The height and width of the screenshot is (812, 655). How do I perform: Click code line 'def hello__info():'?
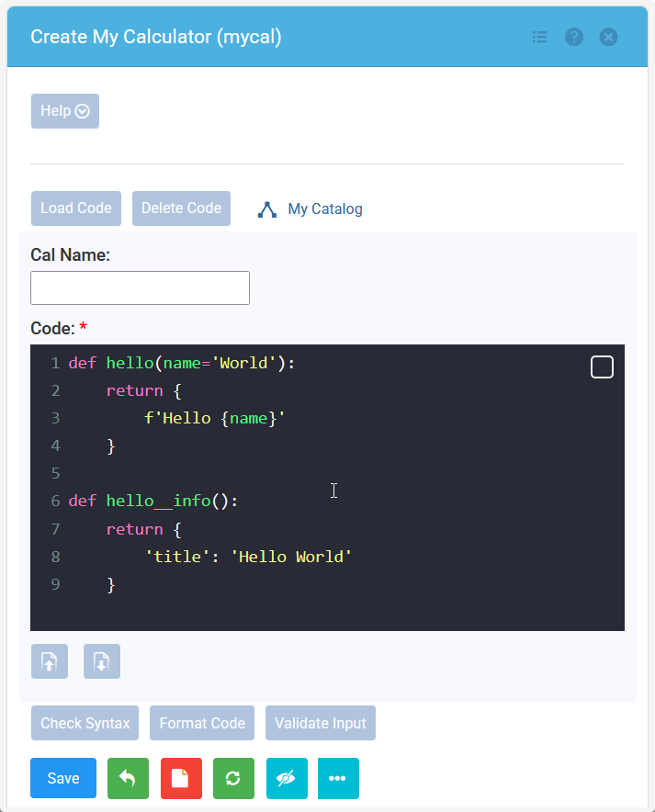(153, 501)
